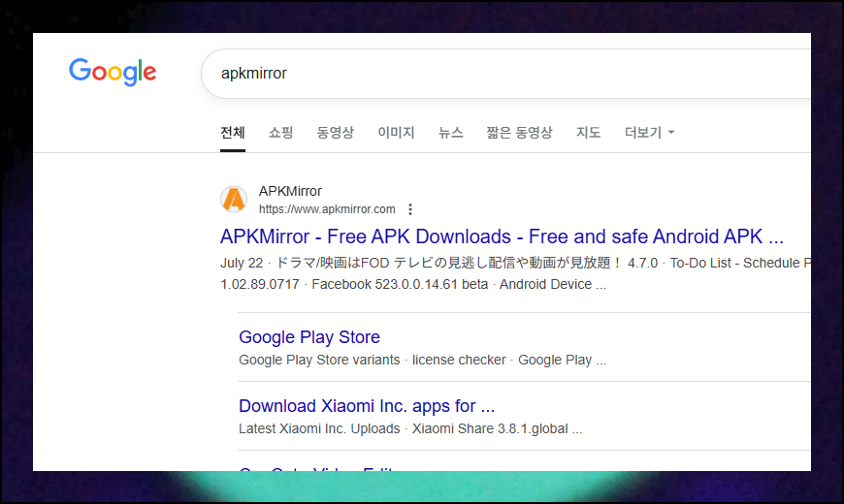Click Latest Xiaomi Inc. Uploads description text
The height and width of the screenshot is (504, 844).
pyautogui.click(x=320, y=428)
